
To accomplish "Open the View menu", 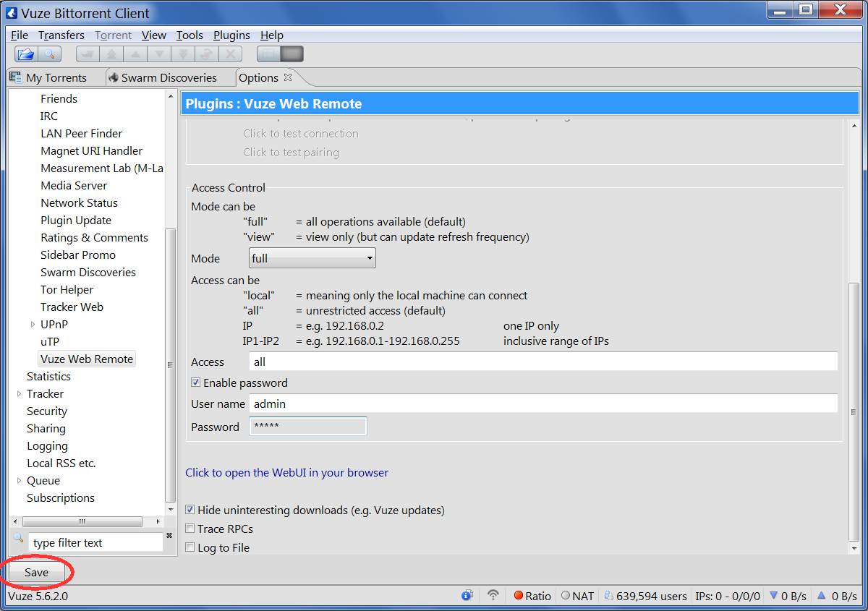I will coord(154,35).
